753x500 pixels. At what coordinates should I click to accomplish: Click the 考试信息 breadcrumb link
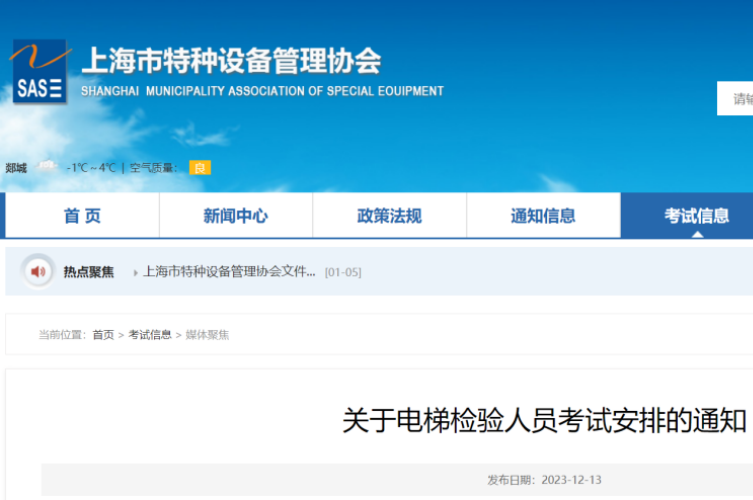point(150,335)
